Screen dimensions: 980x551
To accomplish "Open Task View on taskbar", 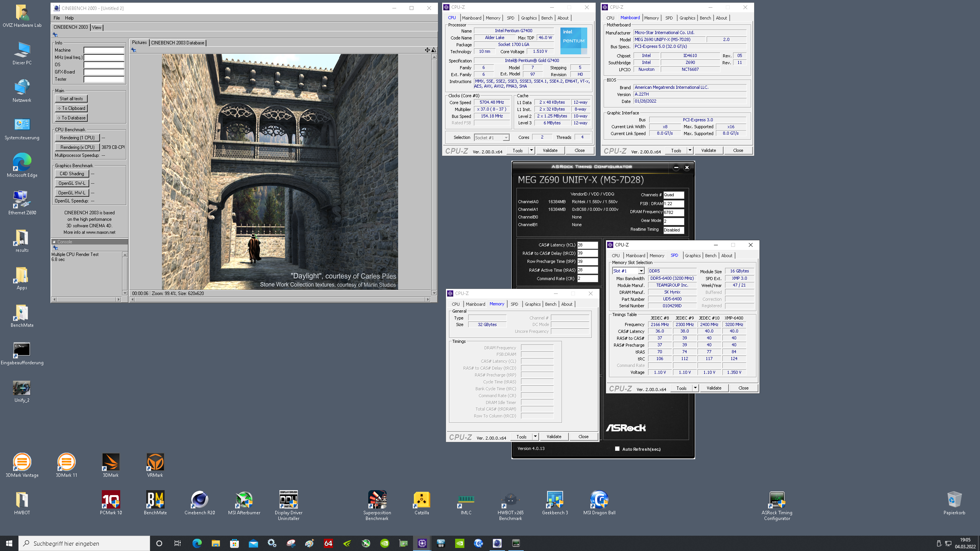I will (x=178, y=543).
